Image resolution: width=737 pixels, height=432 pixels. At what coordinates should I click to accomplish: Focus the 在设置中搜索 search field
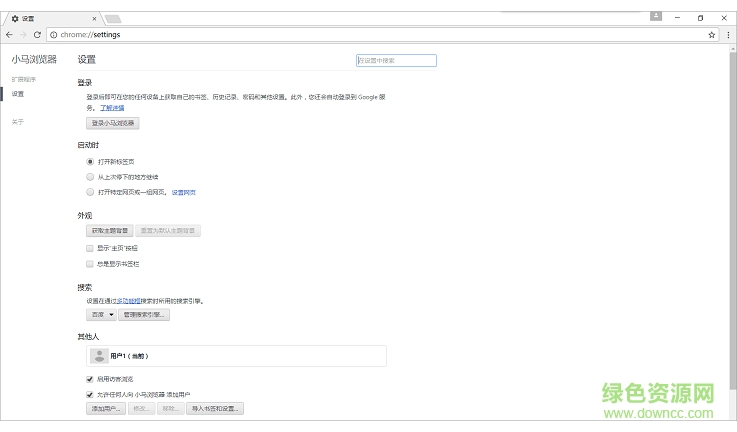(396, 60)
